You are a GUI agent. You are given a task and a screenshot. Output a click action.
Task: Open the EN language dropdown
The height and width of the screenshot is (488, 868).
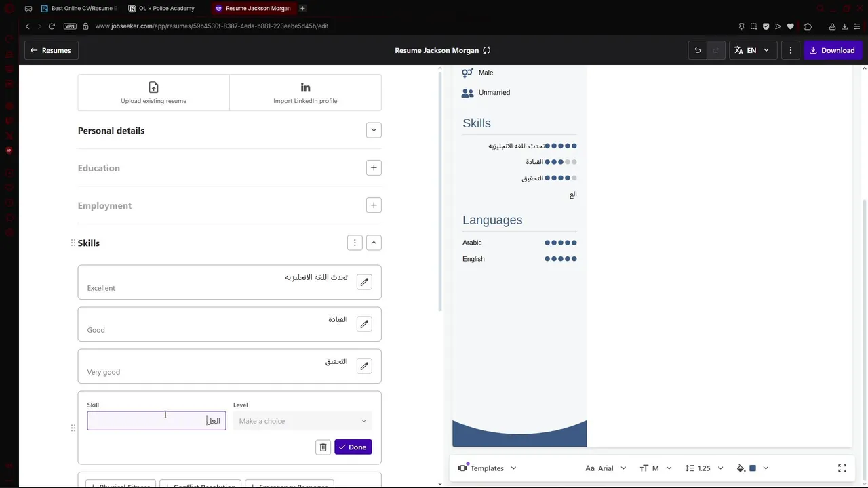coord(752,50)
